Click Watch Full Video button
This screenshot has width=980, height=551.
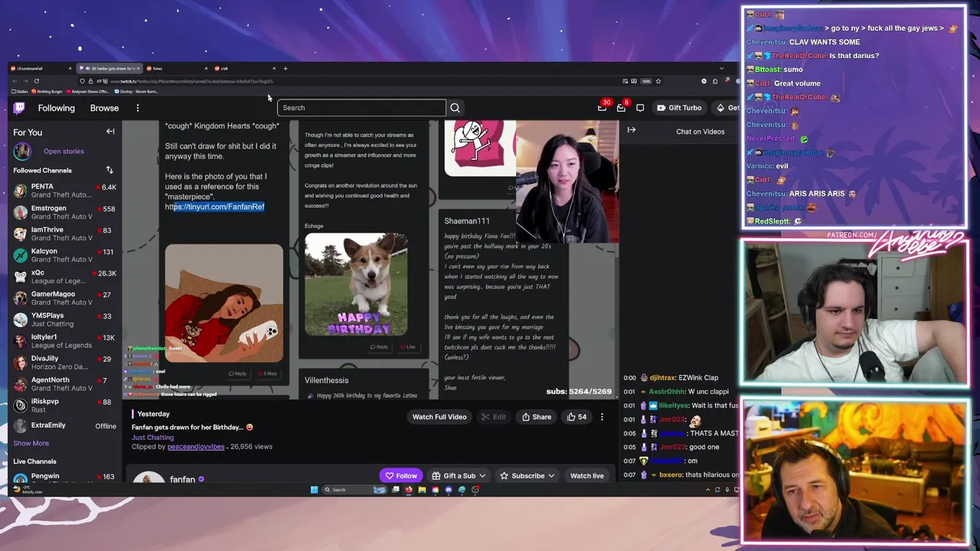click(439, 417)
